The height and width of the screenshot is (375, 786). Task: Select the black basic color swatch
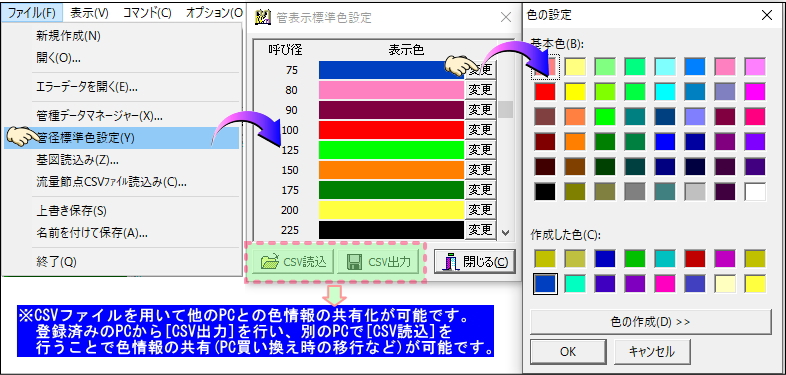(x=545, y=192)
